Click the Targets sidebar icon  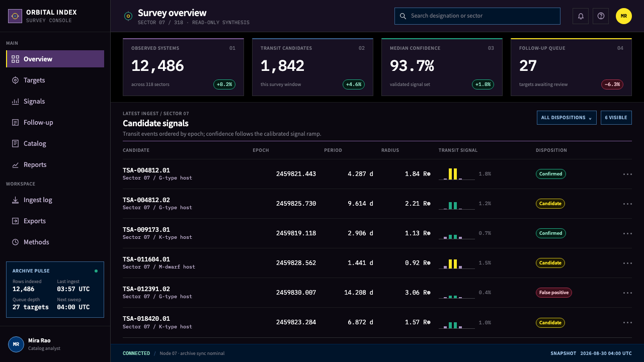[x=15, y=80]
